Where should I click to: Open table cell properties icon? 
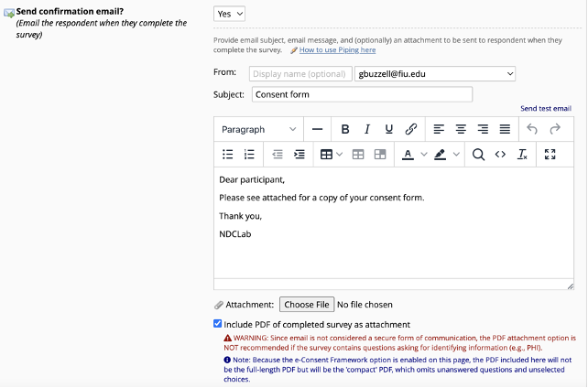tap(380, 155)
